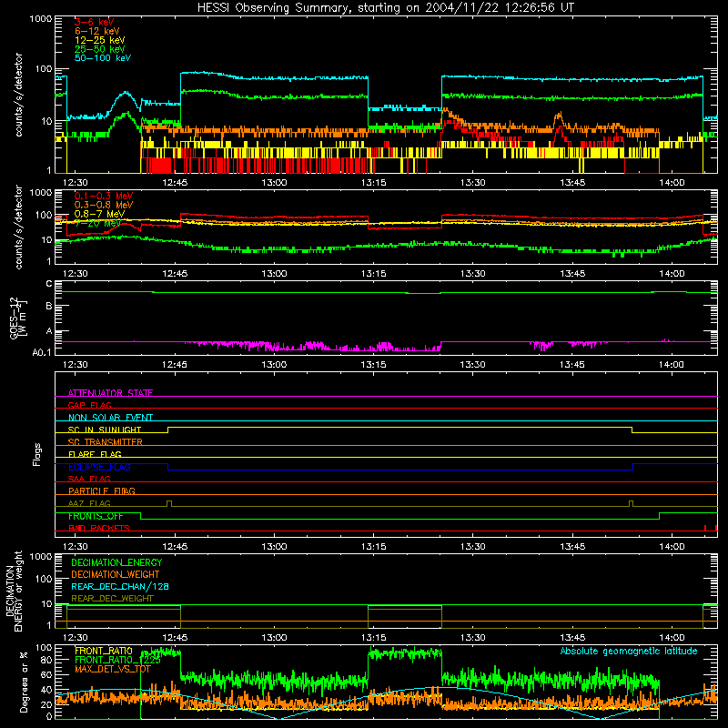Click the DECIMATION_WEIGHT legend label
The height and width of the screenshot is (728, 728).
[116, 574]
